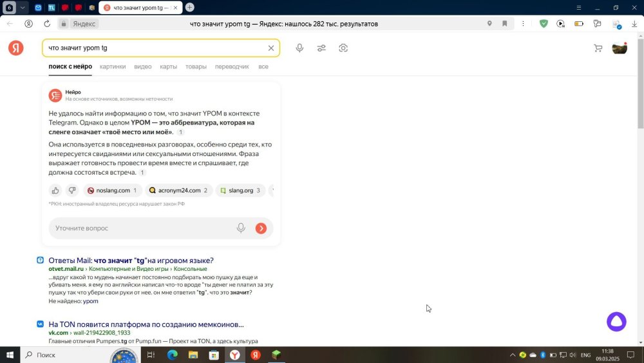
Task: Open the Adguard shield extension
Action: [544, 24]
